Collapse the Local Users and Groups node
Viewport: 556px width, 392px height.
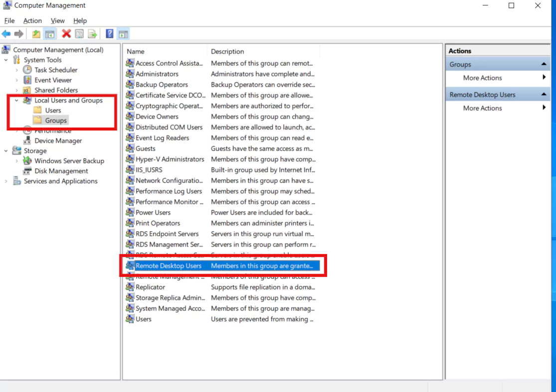tap(16, 100)
